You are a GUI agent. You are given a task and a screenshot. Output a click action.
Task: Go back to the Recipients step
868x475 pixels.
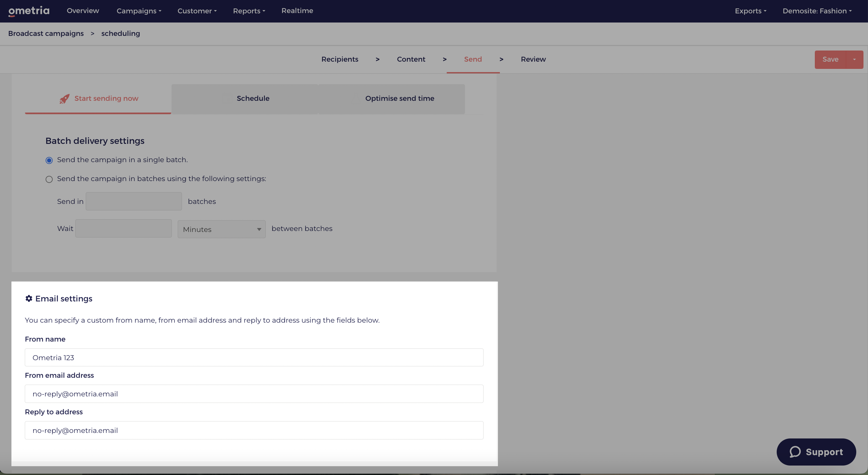coord(340,59)
